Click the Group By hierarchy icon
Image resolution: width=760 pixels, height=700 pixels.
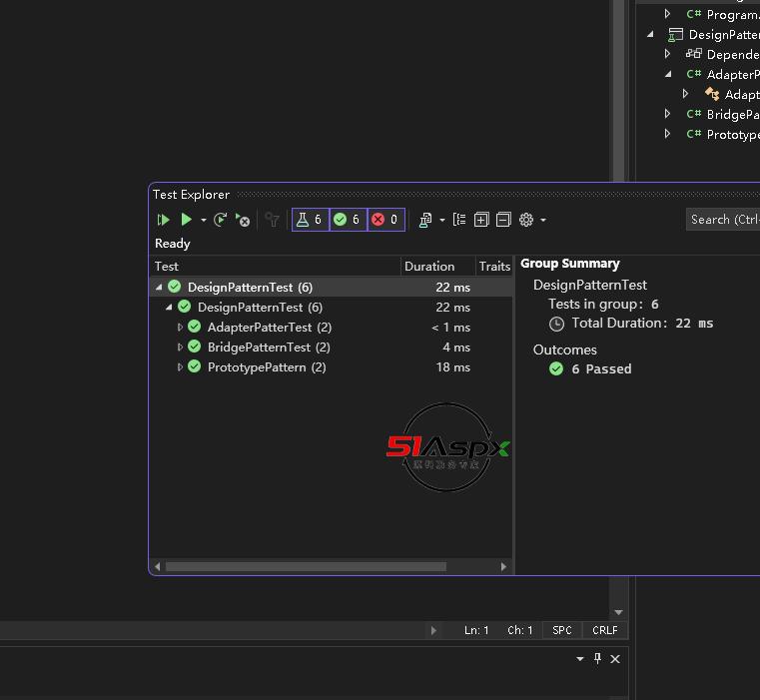tap(459, 220)
